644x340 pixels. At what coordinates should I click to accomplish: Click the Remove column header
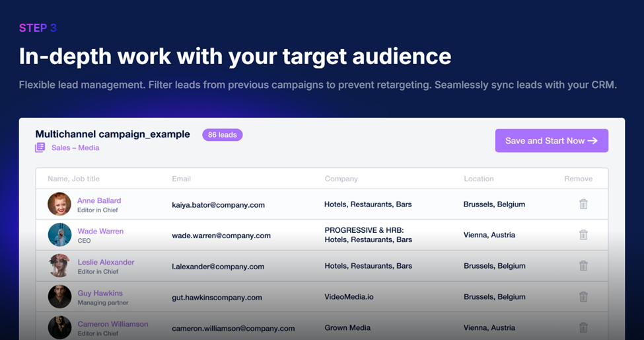point(579,179)
